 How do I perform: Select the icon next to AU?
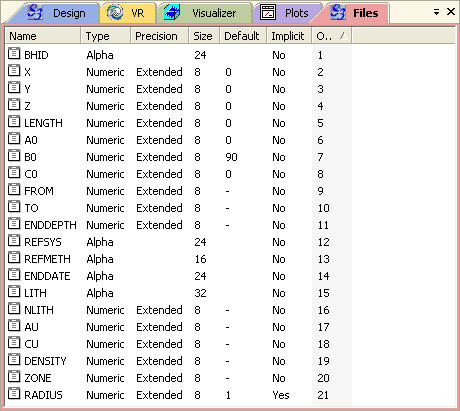point(14,326)
